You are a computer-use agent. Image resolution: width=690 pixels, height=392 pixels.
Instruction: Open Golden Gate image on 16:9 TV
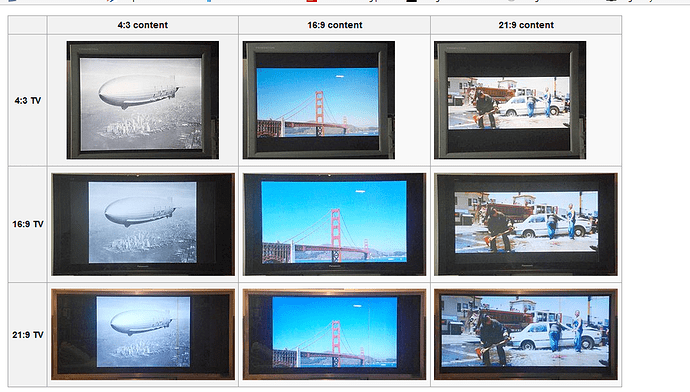pos(334,224)
